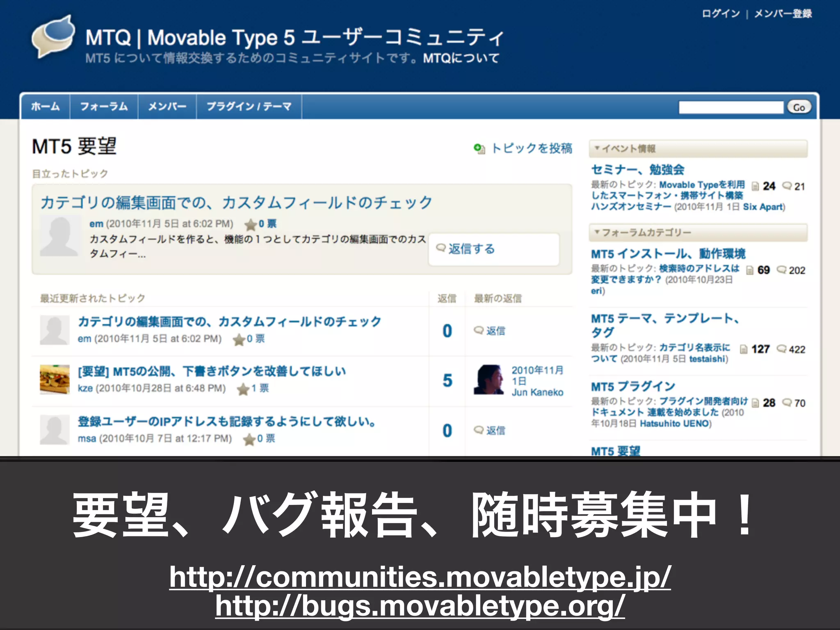This screenshot has width=840, height=630.
Task: Open the メンバー tab
Action: point(167,107)
